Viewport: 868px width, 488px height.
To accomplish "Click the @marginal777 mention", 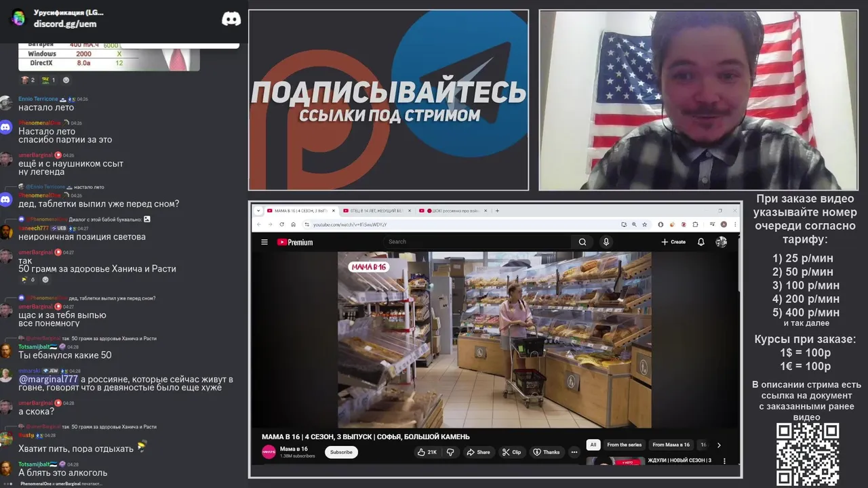I will [48, 379].
